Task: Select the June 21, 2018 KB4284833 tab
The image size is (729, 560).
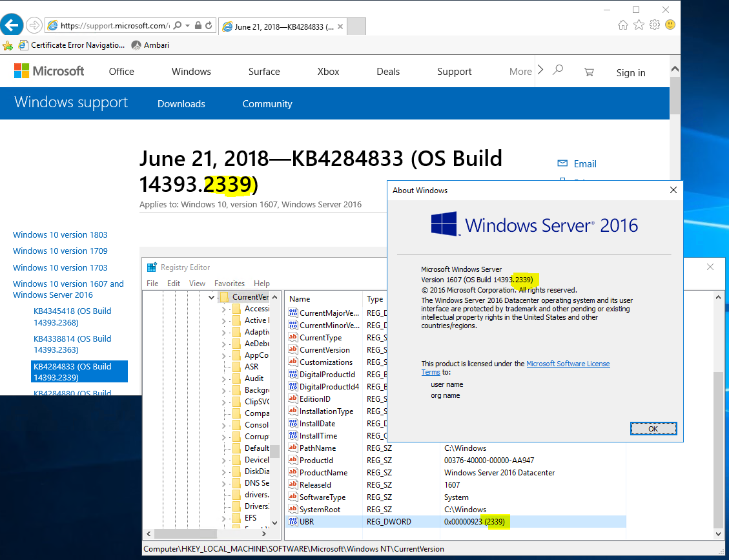Action: [283, 26]
